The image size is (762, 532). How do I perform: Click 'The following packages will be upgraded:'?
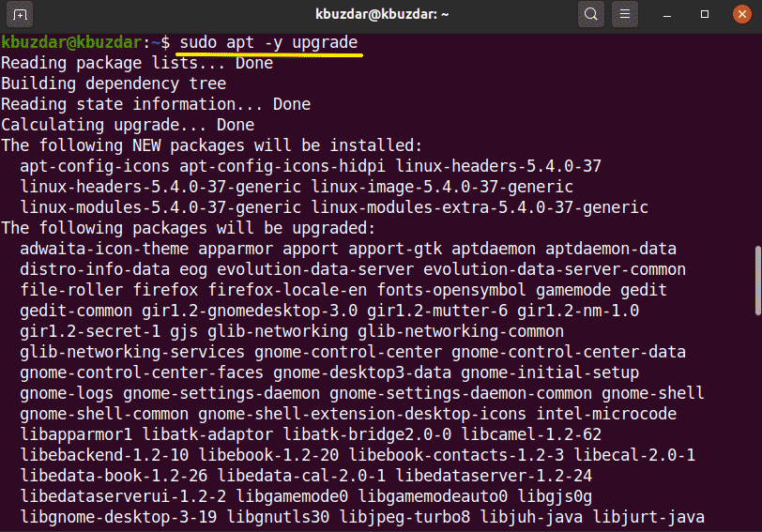tap(189, 228)
